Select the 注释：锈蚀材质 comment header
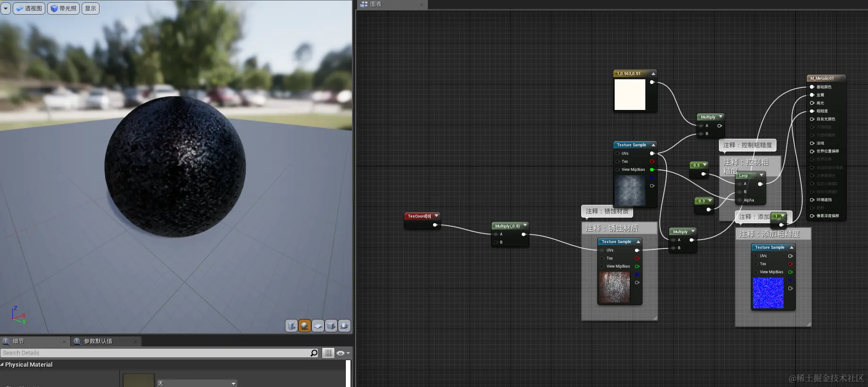868x387 pixels. 619,228
